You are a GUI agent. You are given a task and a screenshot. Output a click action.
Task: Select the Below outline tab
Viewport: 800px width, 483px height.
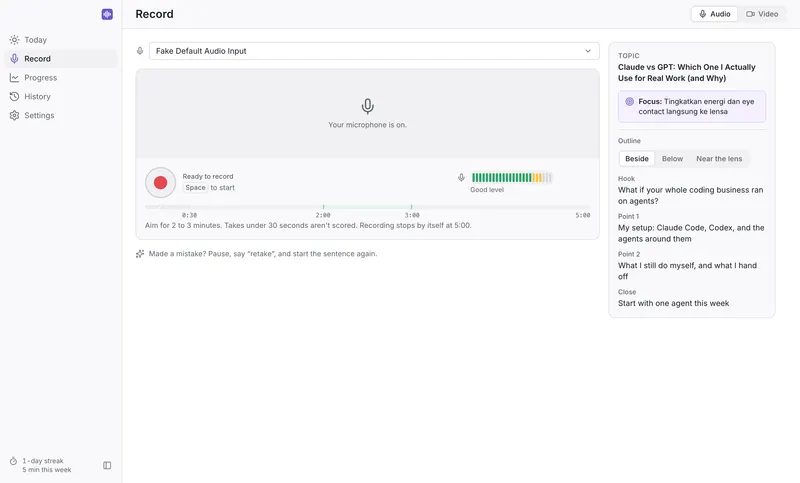[672, 159]
